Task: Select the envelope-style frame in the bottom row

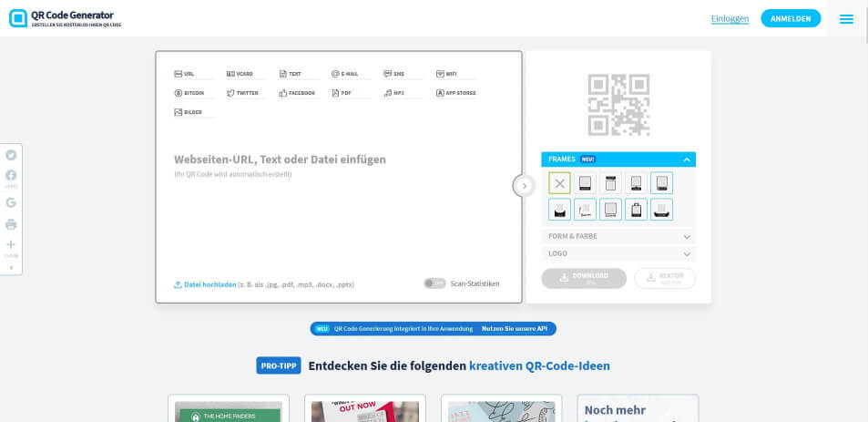Action: 559,210
